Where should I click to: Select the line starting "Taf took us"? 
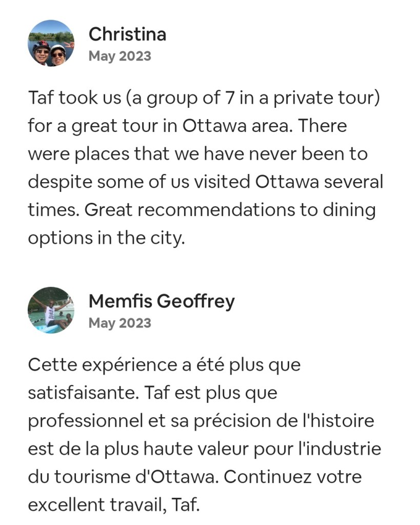[204, 98]
